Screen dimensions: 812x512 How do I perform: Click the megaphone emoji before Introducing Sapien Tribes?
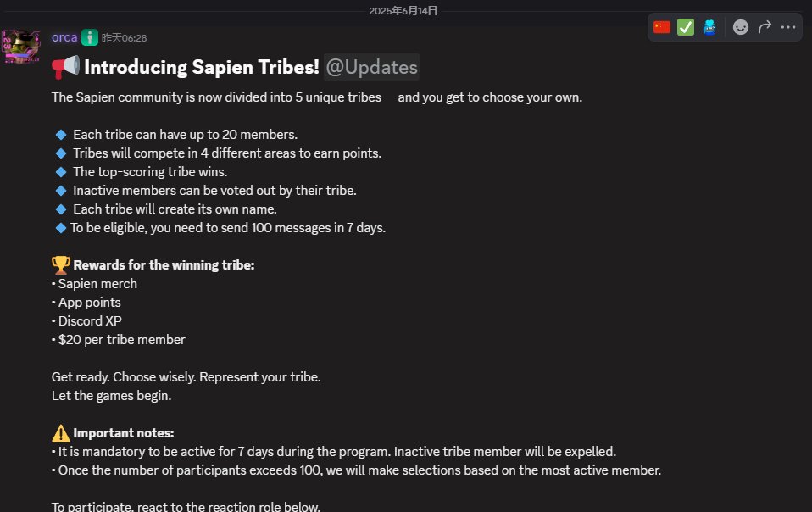(66, 67)
